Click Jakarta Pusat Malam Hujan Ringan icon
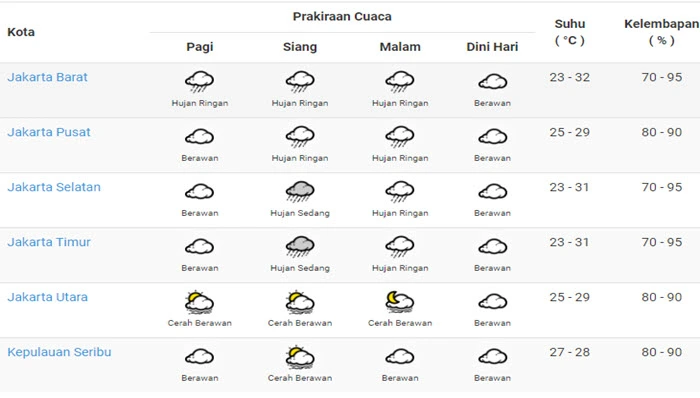Viewport: 700px width, 398px height. [x=400, y=137]
